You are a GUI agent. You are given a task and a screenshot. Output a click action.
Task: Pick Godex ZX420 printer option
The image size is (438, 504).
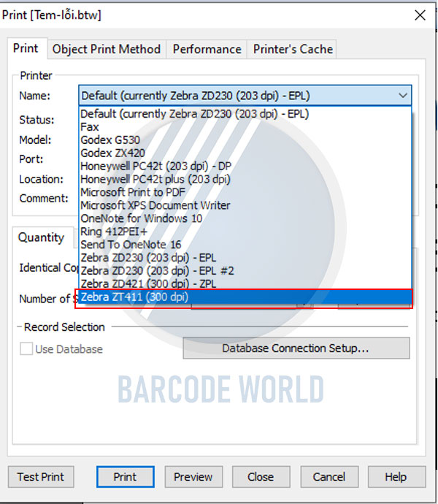click(112, 153)
